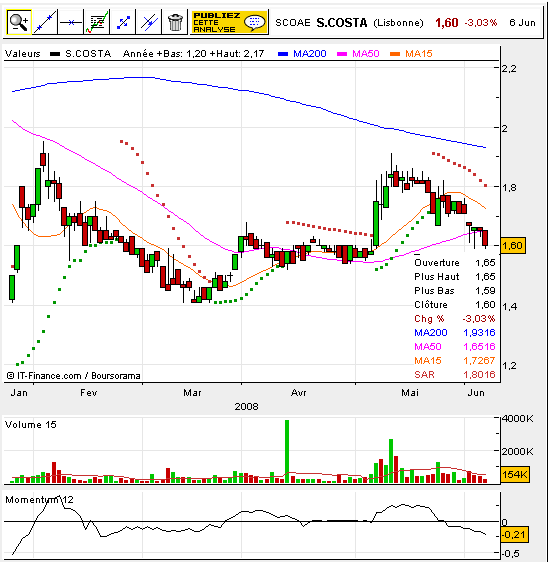Click the Volume 15 panel title
548x562 pixels.
point(31,425)
